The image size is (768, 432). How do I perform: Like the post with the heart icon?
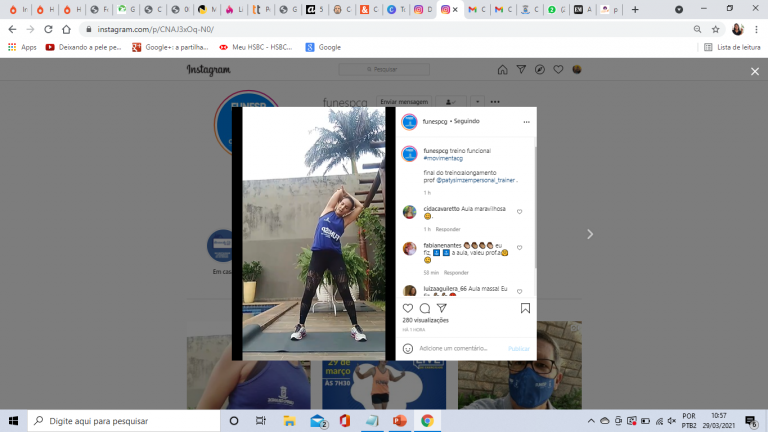point(408,309)
